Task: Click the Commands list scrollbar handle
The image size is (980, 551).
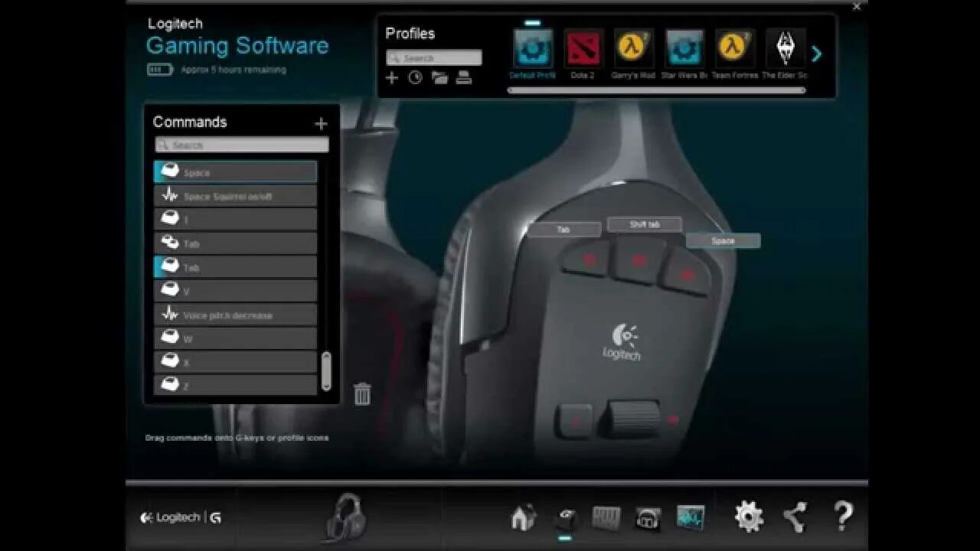Action: coord(326,370)
